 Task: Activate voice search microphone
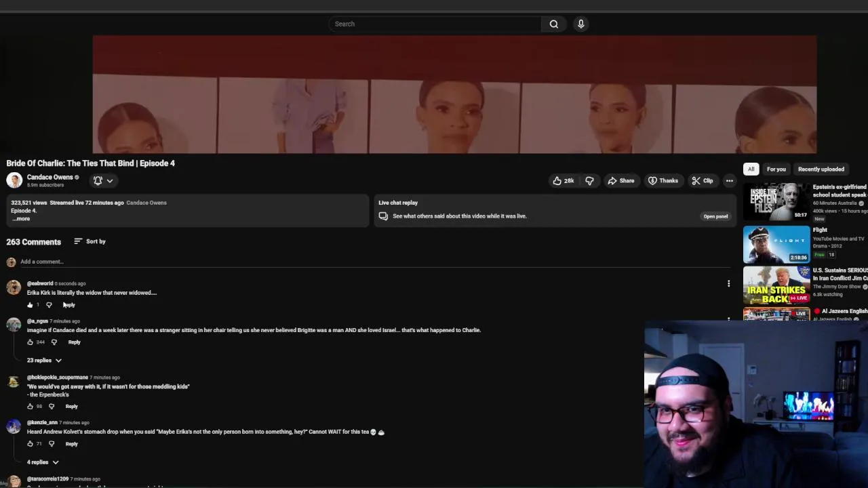click(581, 24)
